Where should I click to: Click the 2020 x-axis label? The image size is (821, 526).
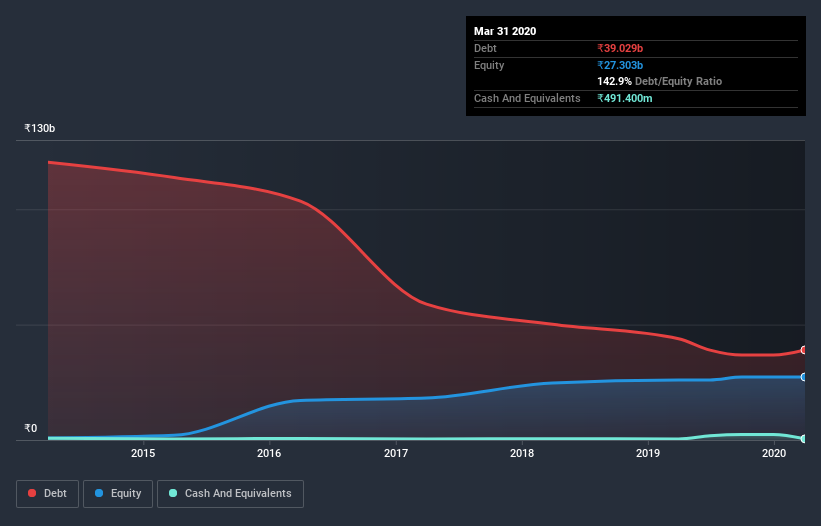[774, 453]
